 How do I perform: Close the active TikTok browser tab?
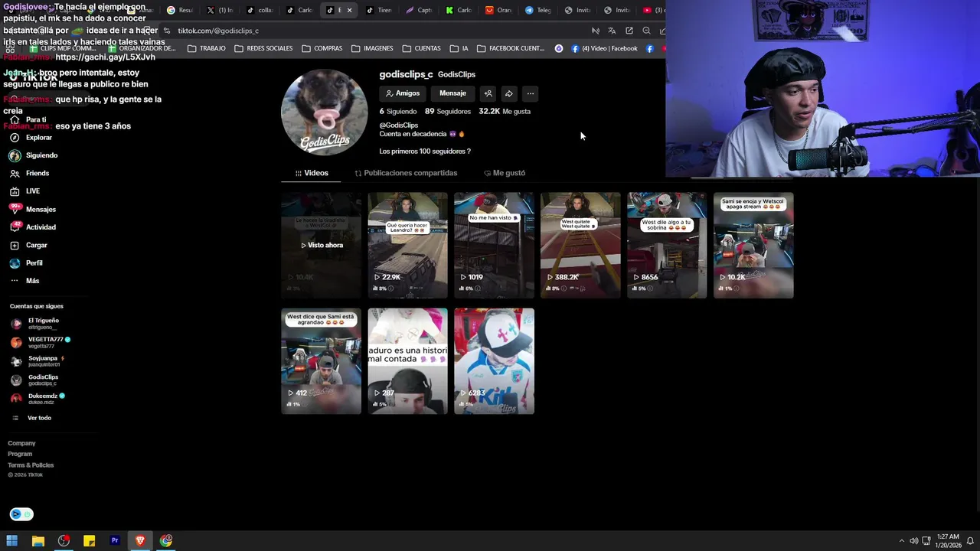tap(349, 10)
